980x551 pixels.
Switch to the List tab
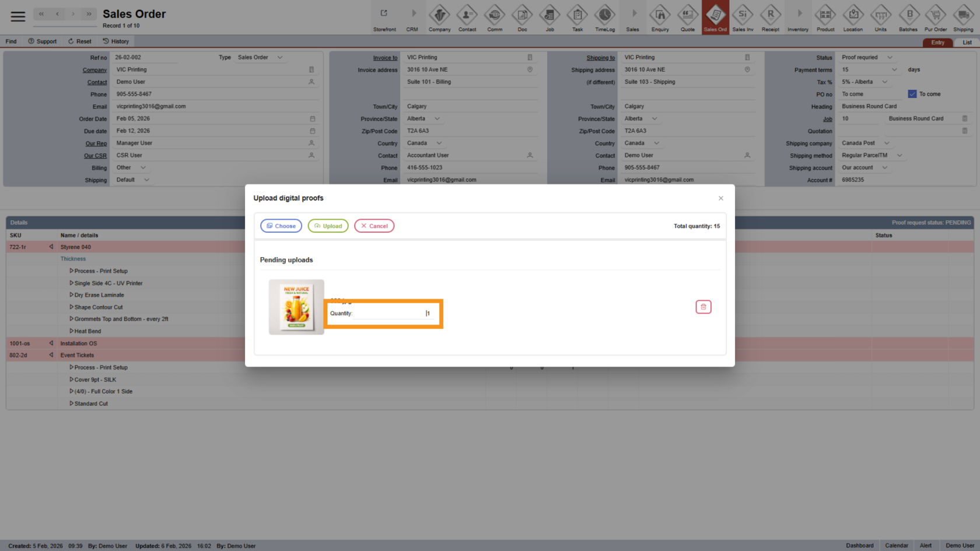pyautogui.click(x=967, y=43)
